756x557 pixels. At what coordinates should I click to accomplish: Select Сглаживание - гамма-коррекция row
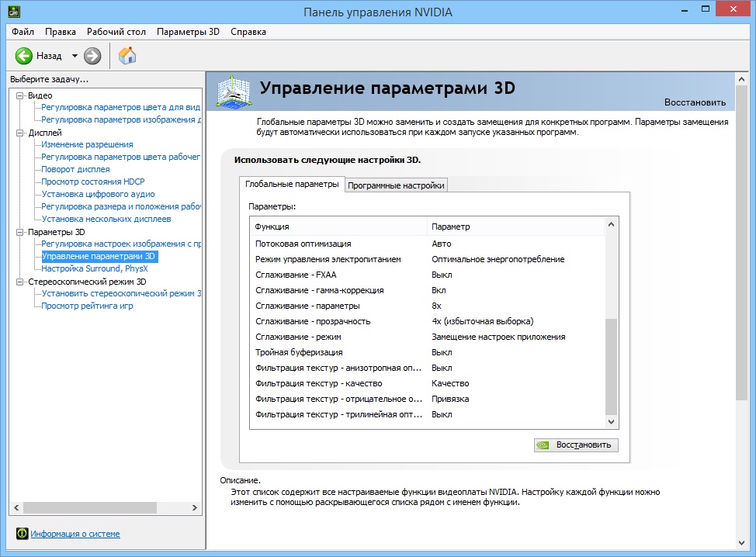pyautogui.click(x=427, y=290)
